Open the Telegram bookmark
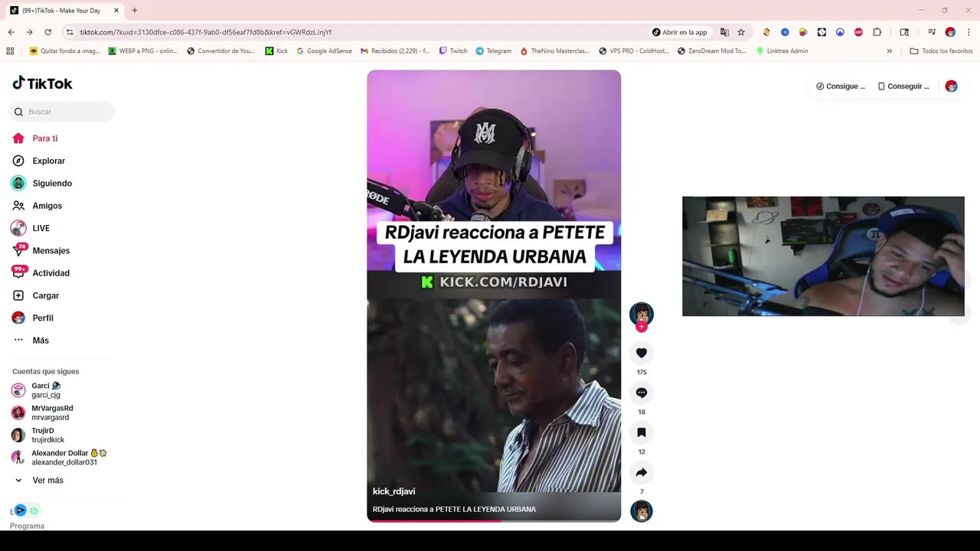Screen dimensions: 980x551 point(493,51)
